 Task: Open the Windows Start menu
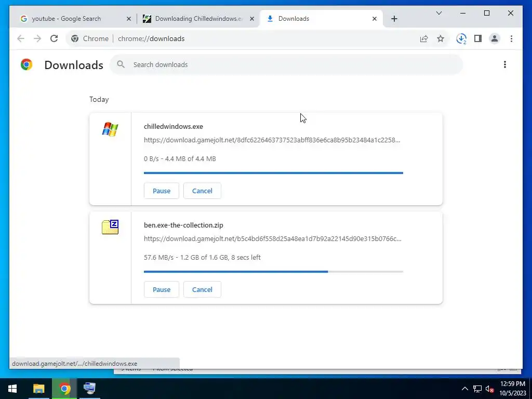tap(12, 389)
